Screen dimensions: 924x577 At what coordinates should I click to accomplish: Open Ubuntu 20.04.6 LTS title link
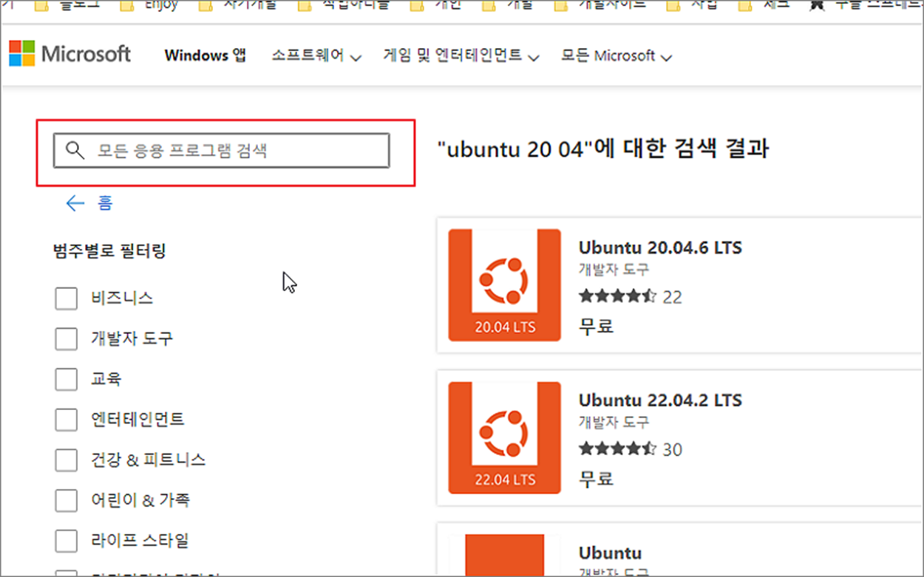[660, 247]
